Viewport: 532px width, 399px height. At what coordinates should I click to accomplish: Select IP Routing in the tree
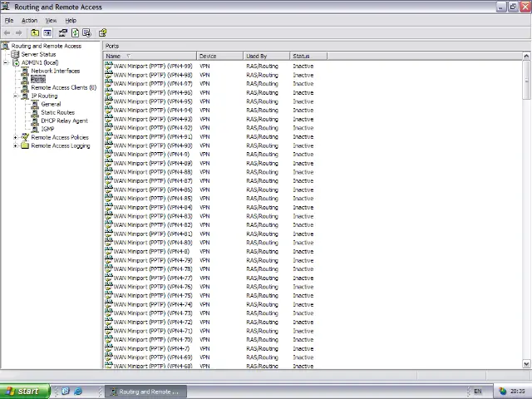(44, 96)
